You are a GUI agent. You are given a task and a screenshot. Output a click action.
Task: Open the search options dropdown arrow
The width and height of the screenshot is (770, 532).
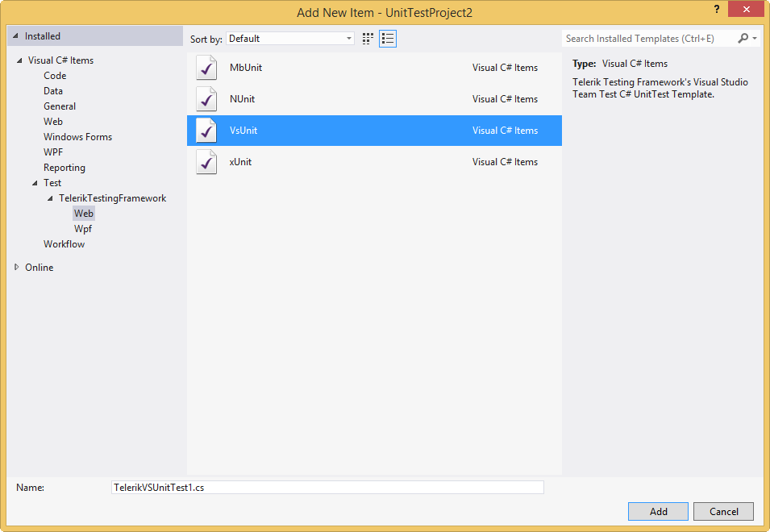pos(755,38)
